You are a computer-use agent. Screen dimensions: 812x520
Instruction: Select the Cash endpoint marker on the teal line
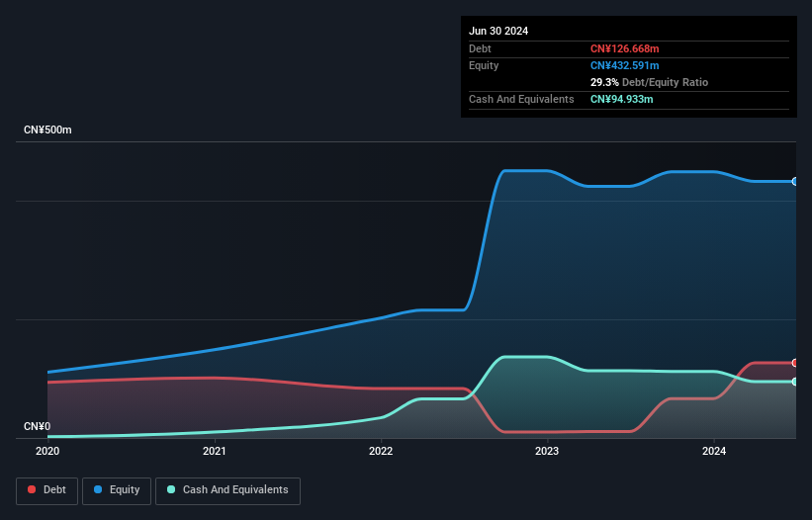[x=795, y=382]
